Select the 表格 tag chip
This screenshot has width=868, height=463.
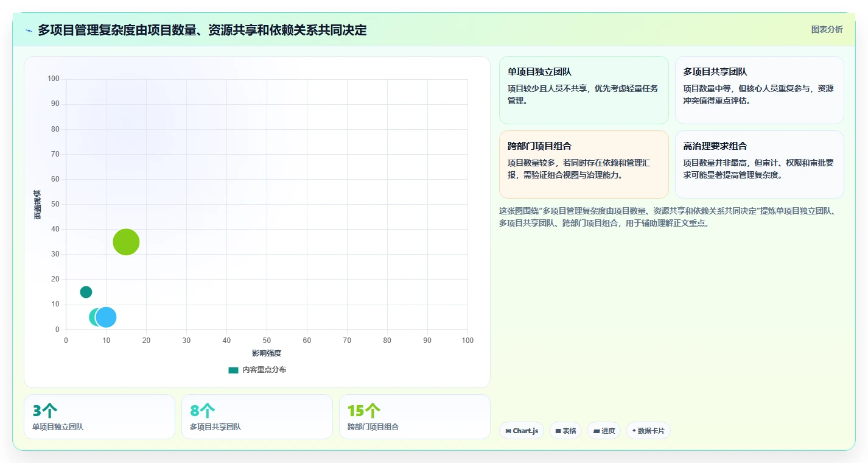pyautogui.click(x=565, y=431)
